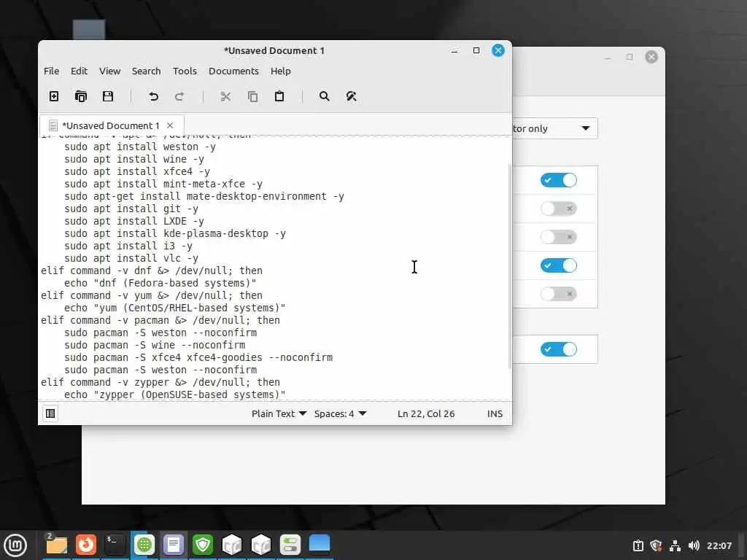Viewport: 747px width, 560px height.
Task: Click the first white cube taskbar icon
Action: tap(232, 545)
